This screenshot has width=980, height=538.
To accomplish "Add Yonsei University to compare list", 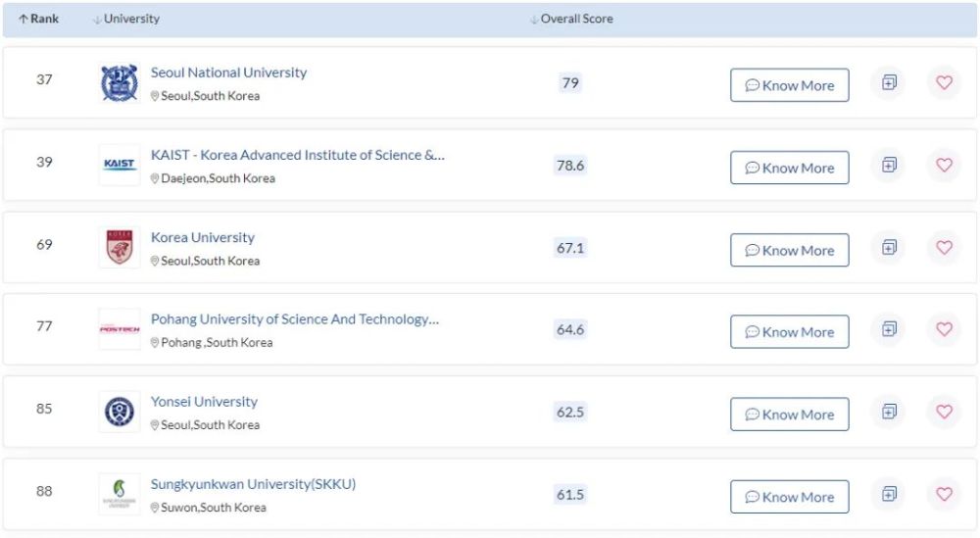I will (889, 412).
